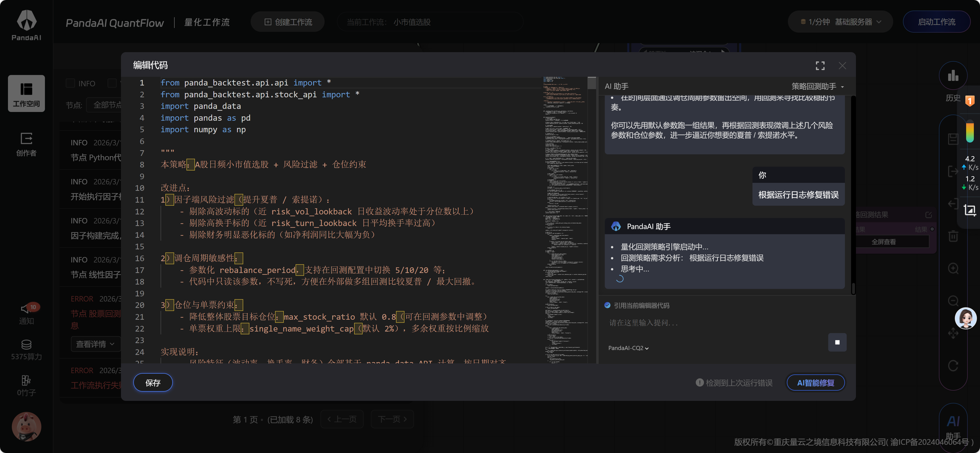Click the '思考中...' status line

635,269
